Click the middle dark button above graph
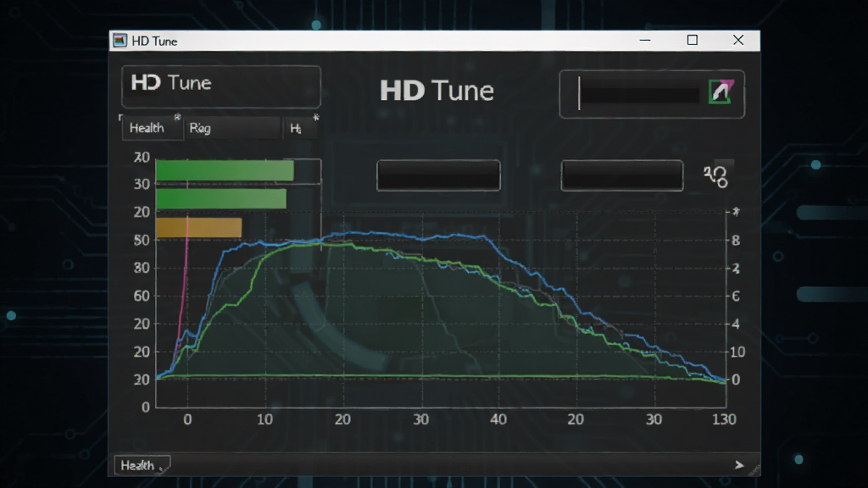The height and width of the screenshot is (488, 868). [x=438, y=176]
